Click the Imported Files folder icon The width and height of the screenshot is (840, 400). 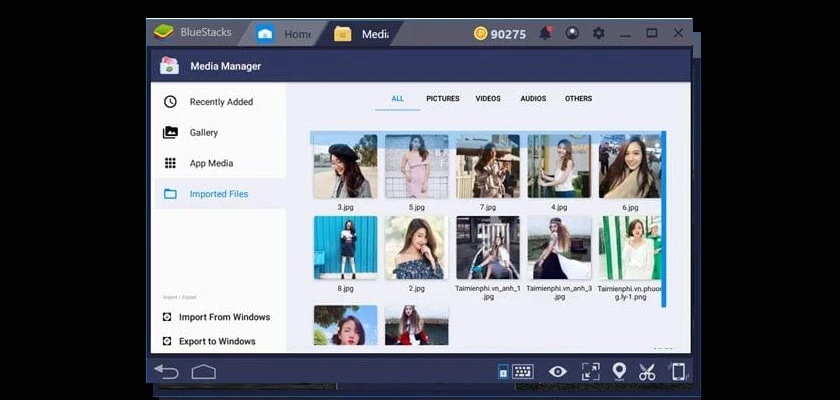(170, 194)
